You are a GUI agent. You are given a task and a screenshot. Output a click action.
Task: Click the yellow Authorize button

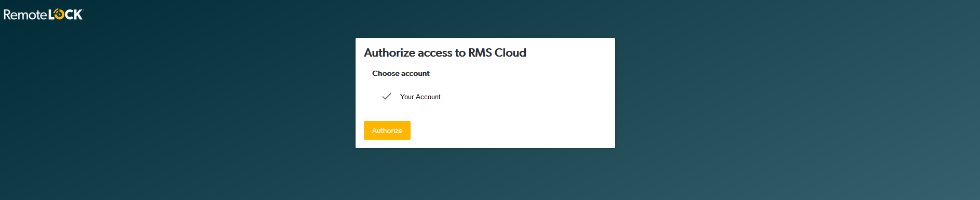click(387, 130)
